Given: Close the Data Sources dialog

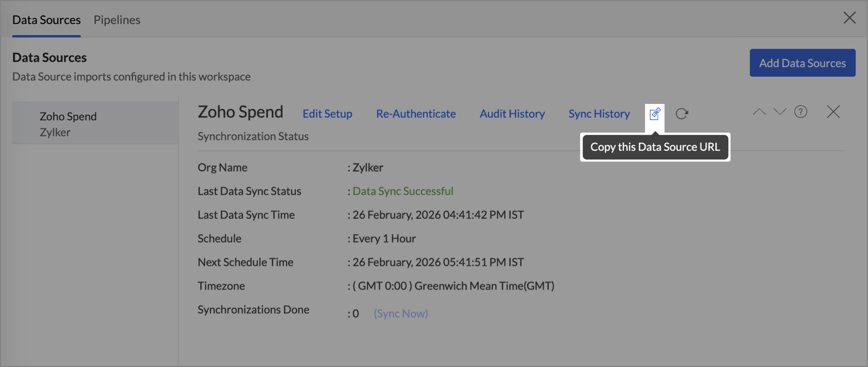Looking at the screenshot, I should point(850,18).
